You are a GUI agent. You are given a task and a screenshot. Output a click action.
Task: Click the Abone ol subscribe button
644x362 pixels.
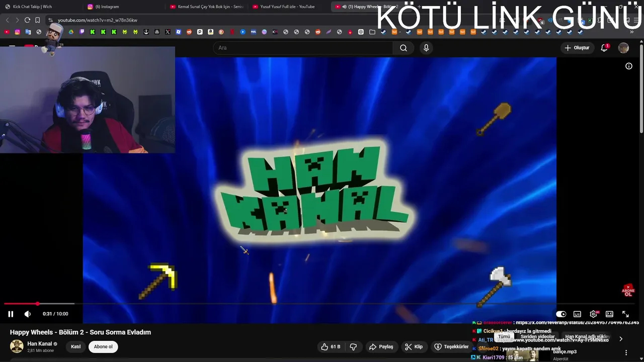coord(103,346)
